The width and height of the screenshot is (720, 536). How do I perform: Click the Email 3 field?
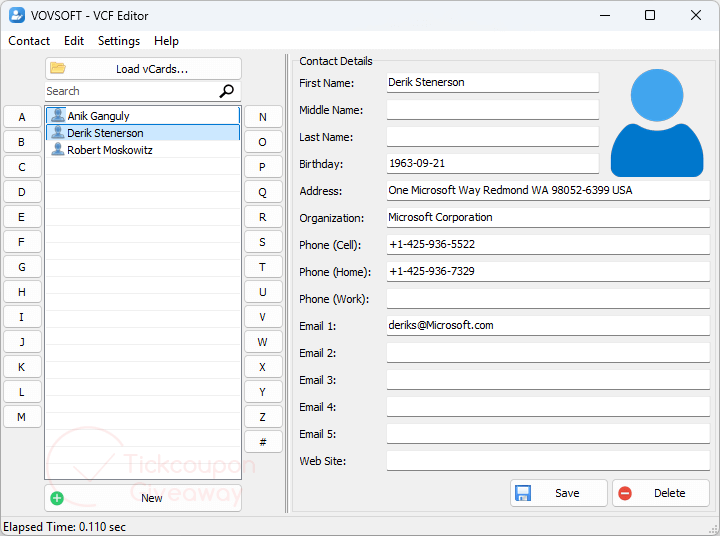pos(548,380)
